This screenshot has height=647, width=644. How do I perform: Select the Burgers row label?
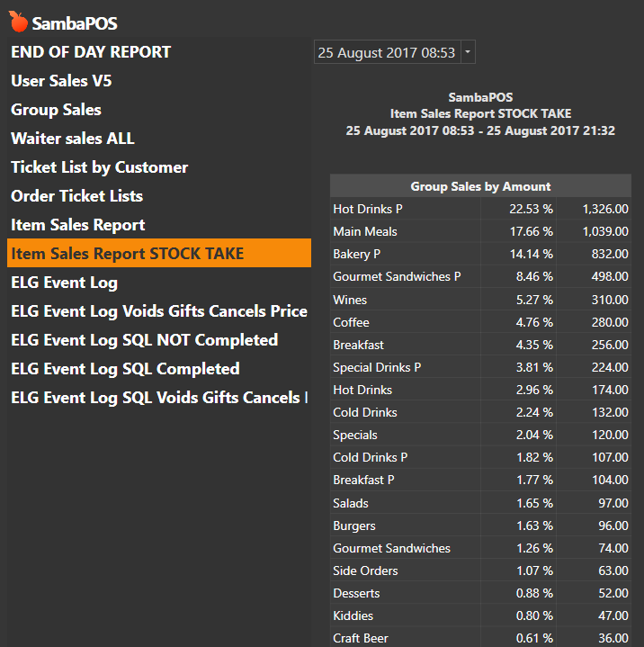point(354,526)
